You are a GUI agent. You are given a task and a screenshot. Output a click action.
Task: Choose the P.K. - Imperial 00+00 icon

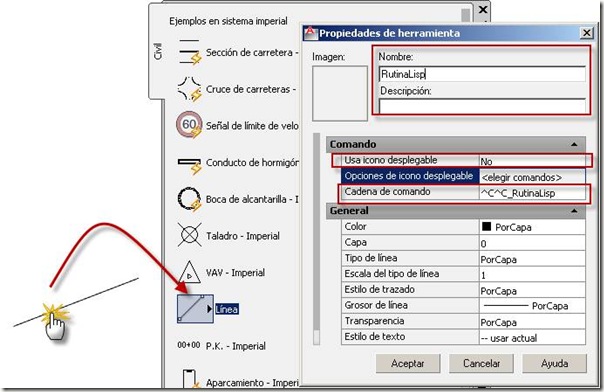189,345
